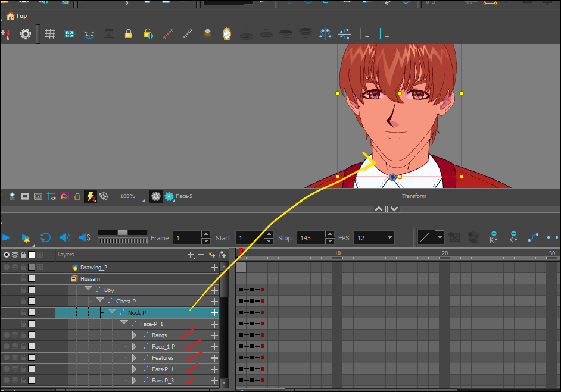This screenshot has width=561, height=392.
Task: Select the Features layer name
Action: tap(163, 358)
